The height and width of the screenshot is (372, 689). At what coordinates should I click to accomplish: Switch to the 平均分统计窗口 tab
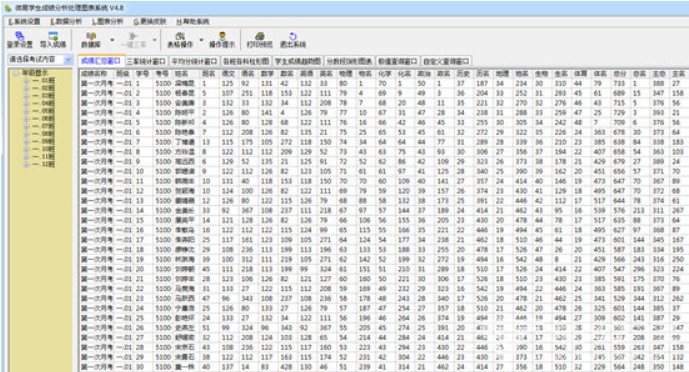194,61
